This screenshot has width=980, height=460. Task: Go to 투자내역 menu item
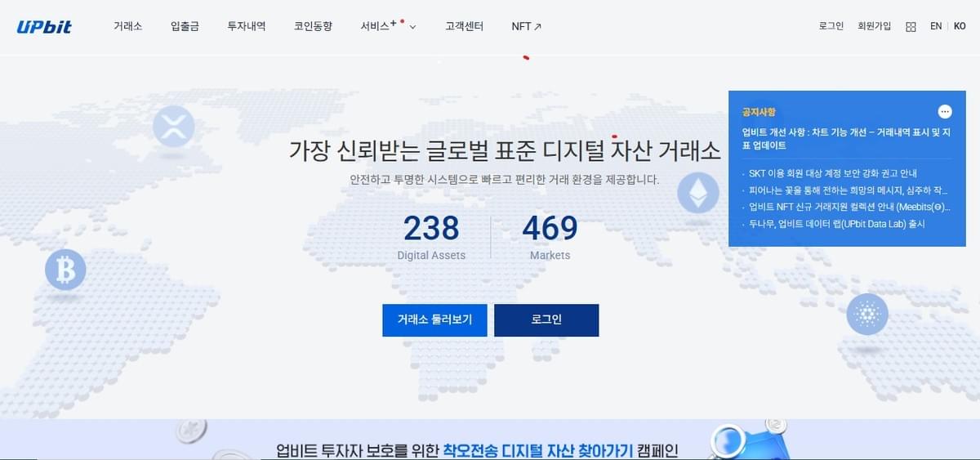click(x=247, y=26)
